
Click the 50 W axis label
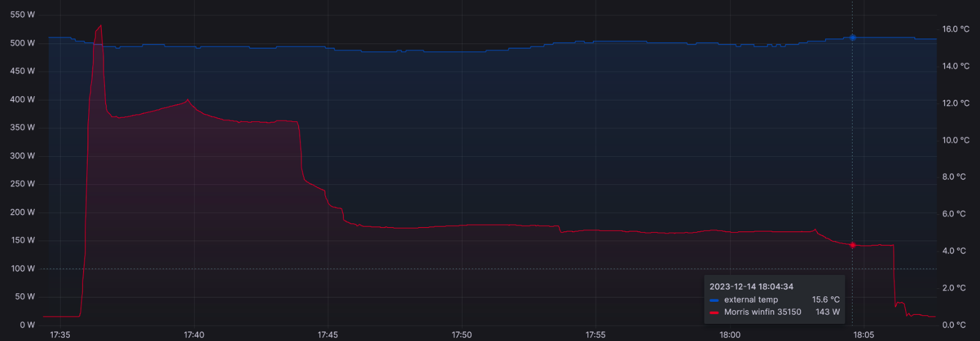tap(25, 296)
